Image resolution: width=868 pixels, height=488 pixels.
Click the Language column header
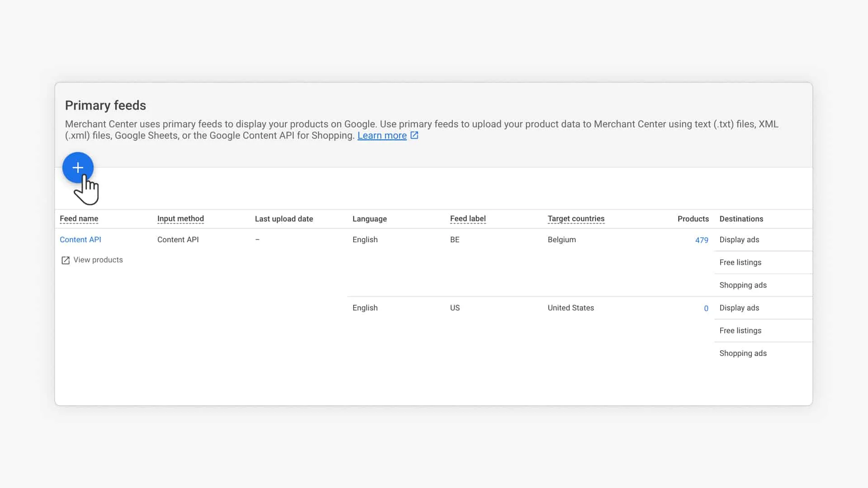pos(369,219)
